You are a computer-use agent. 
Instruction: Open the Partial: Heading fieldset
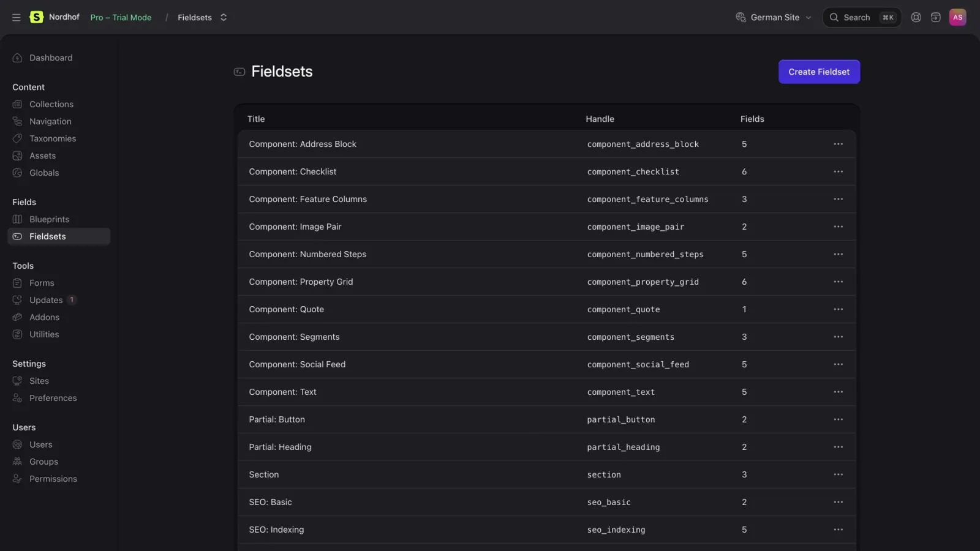click(x=280, y=447)
